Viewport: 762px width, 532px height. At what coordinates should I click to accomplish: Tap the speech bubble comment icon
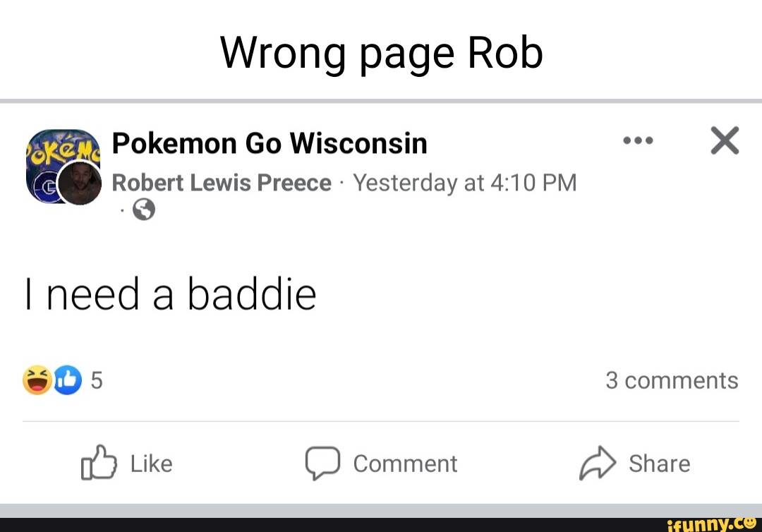click(322, 463)
